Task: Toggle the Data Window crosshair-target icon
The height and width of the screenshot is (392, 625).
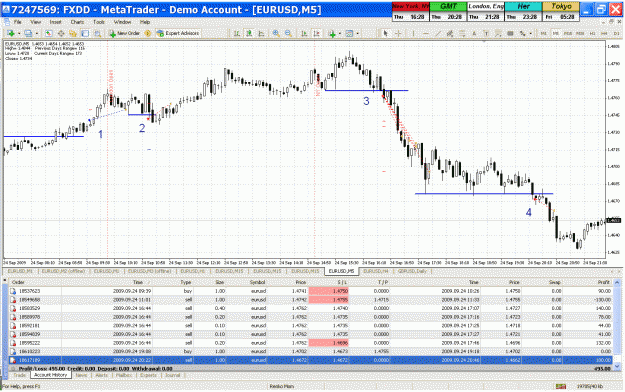Action: tap(61, 33)
